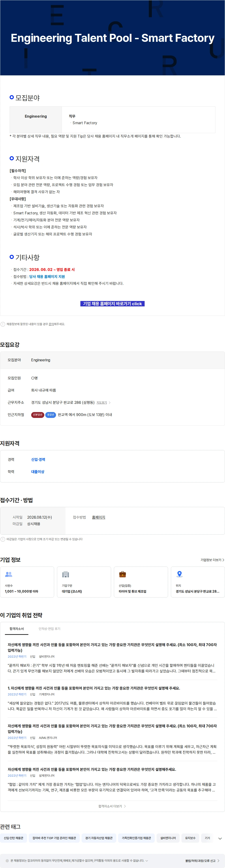Open 기업정보 더보기 link
Viewport: 225px width, 868px height.
(x=212, y=560)
